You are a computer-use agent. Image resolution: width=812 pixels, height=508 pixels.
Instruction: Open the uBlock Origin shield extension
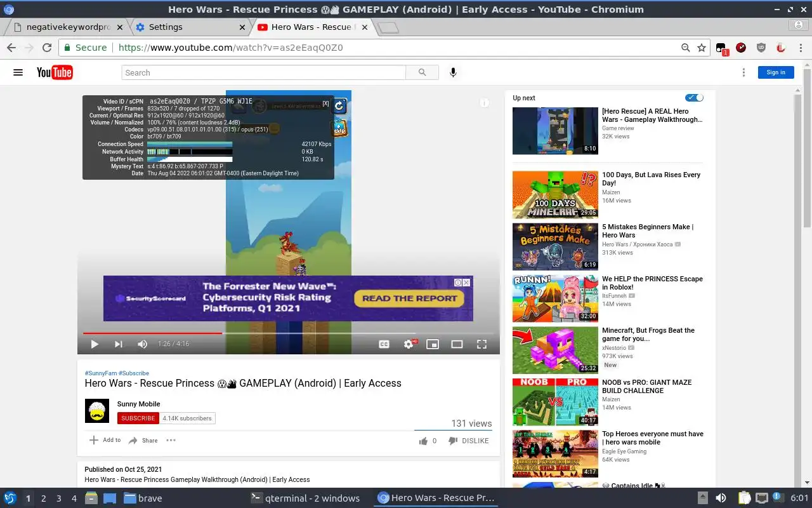click(x=761, y=48)
